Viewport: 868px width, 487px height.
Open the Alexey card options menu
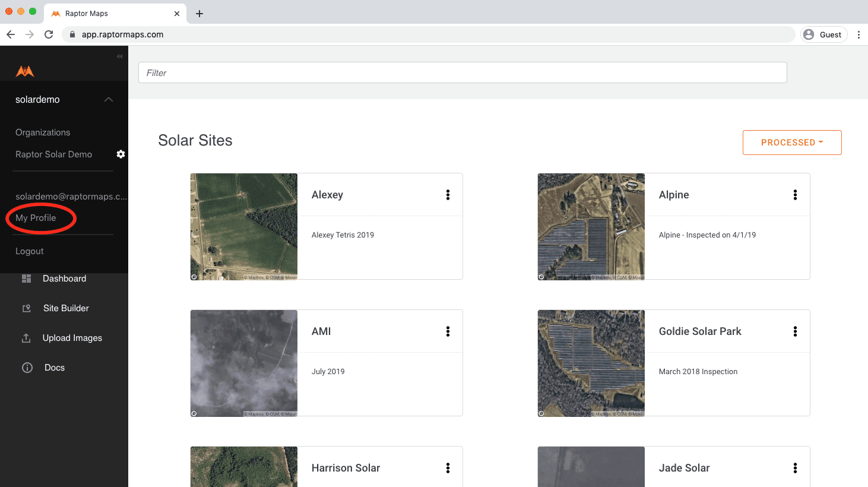pyautogui.click(x=448, y=195)
